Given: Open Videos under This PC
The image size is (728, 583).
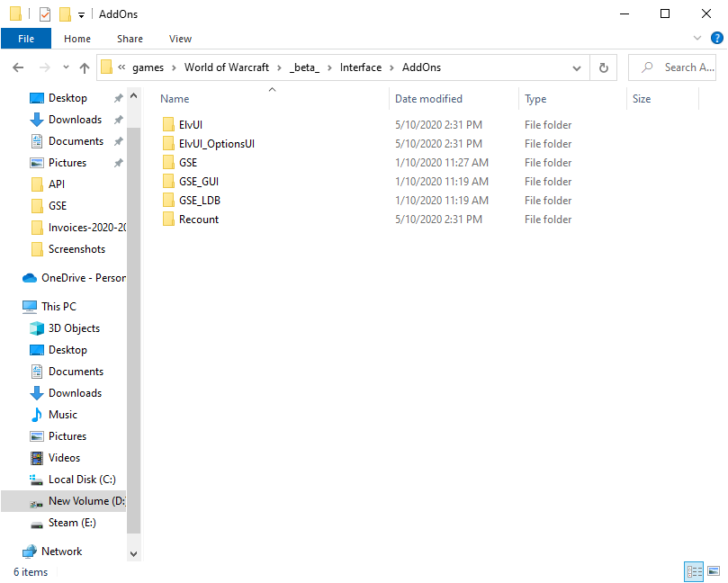Looking at the screenshot, I should pos(64,458).
